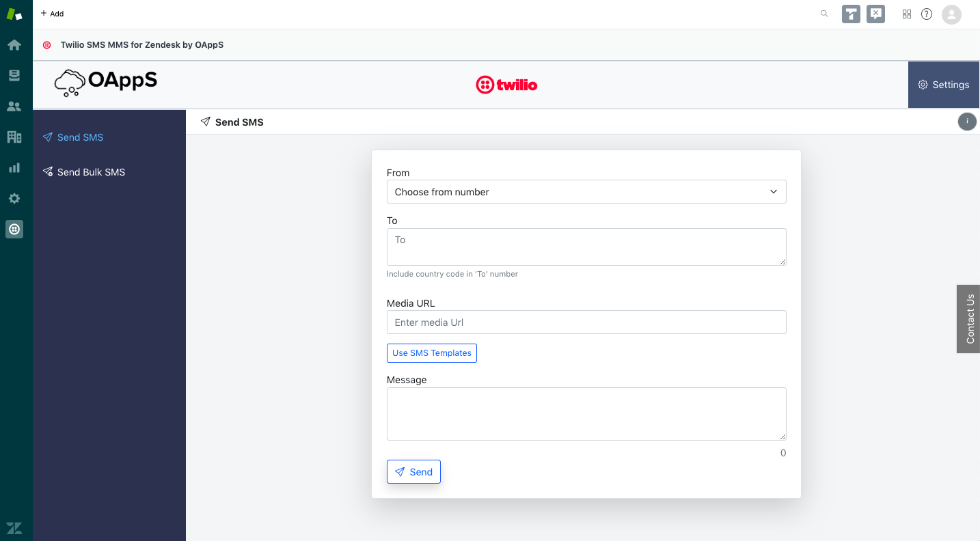Open the Views icon in sidebar
Viewport: 980px width, 541px height.
pyautogui.click(x=14, y=75)
